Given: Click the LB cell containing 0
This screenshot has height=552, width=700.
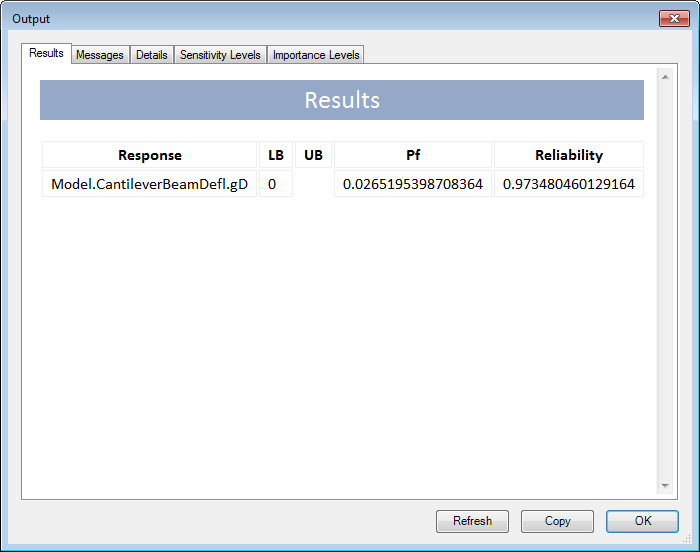Looking at the screenshot, I should point(275,184).
